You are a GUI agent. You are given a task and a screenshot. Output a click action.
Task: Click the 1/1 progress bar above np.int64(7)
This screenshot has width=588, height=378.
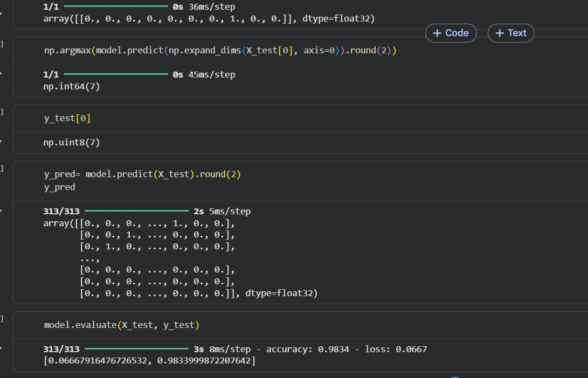click(x=116, y=74)
